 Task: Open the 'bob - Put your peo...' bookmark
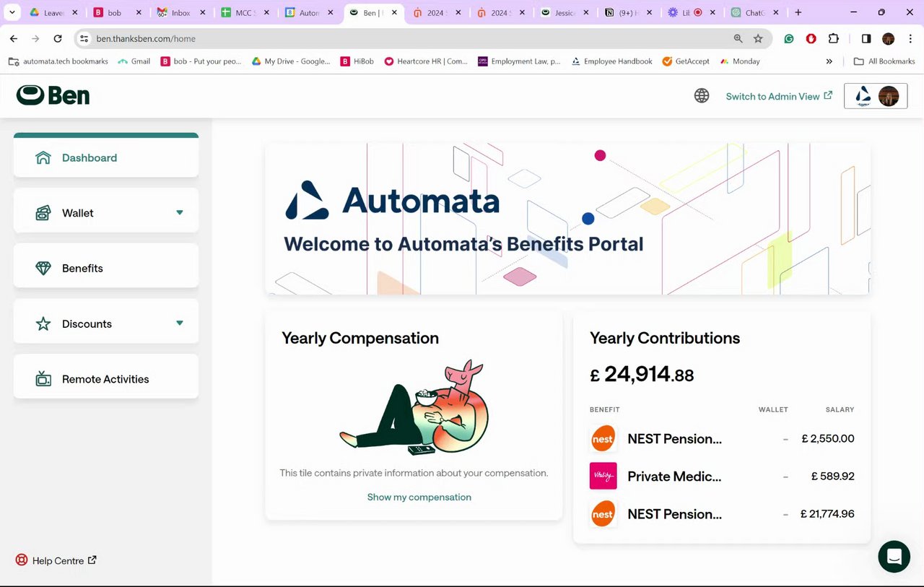201,61
